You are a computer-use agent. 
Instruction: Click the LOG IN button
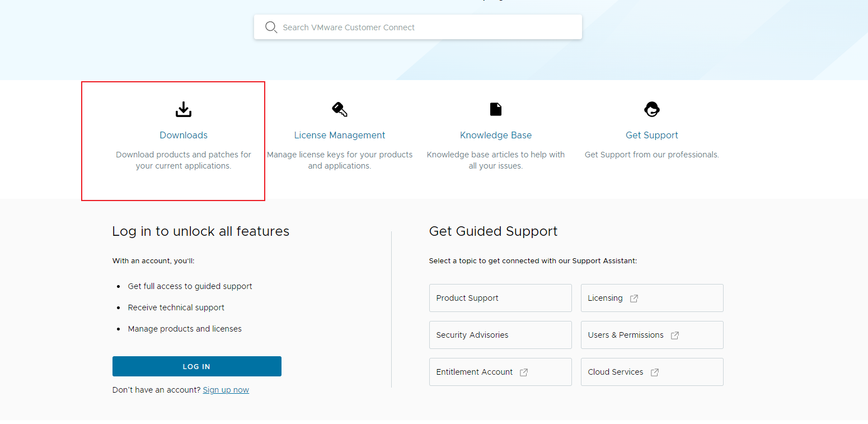[197, 366]
